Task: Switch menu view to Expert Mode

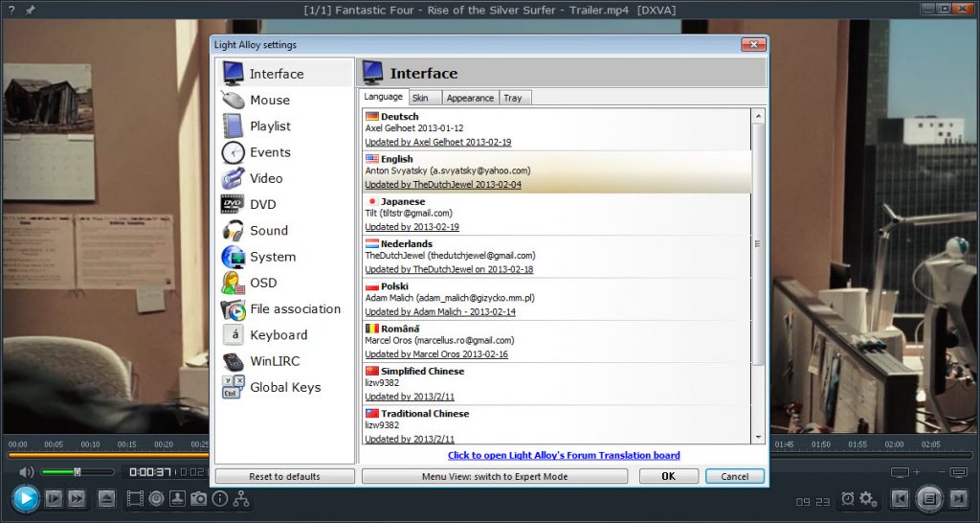Action: [495, 476]
